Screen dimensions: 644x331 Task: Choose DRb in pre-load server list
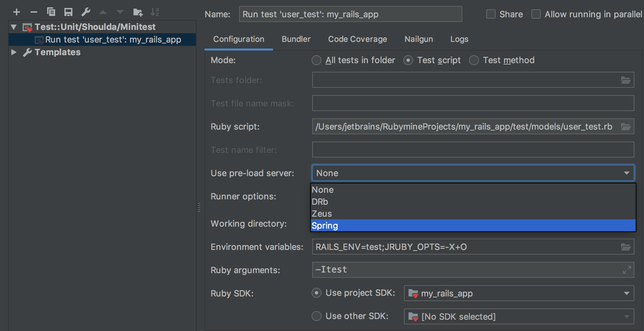tap(473, 202)
